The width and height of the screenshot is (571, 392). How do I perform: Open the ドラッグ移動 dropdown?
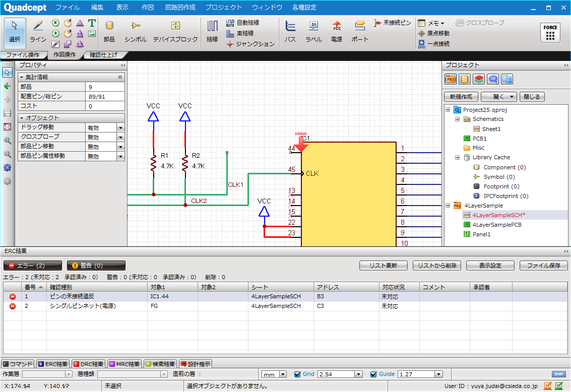coord(120,128)
